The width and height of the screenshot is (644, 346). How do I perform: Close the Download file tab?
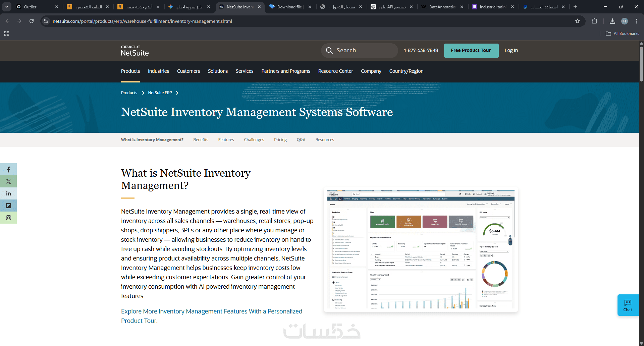pos(310,7)
